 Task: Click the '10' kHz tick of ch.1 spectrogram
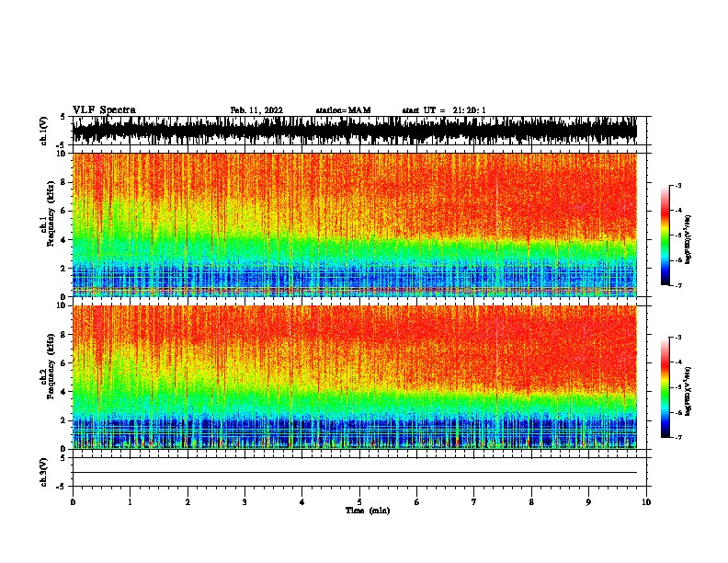coord(62,154)
